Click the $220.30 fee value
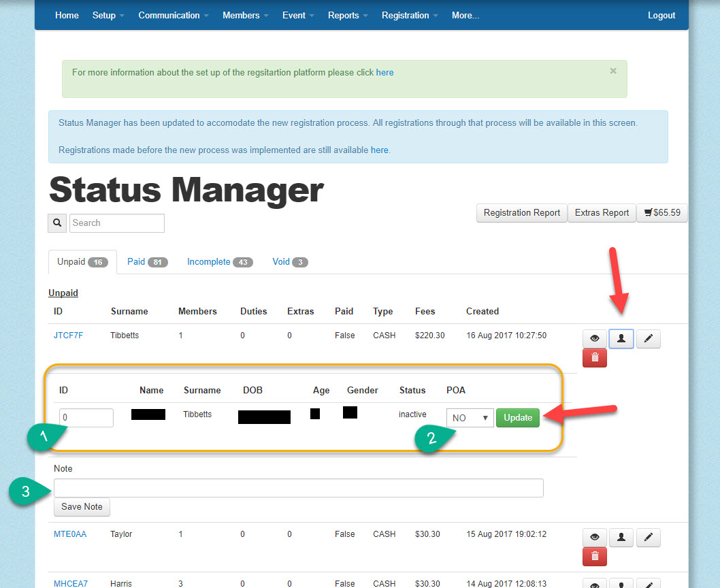 coord(430,336)
